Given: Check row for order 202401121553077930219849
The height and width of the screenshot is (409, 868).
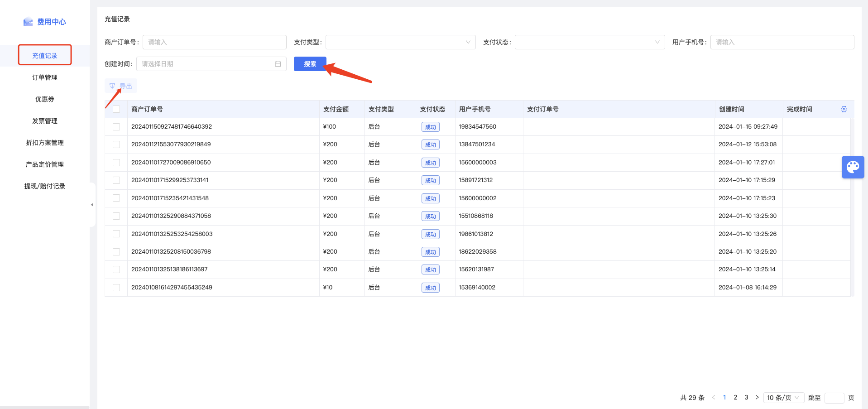Looking at the screenshot, I should point(116,144).
